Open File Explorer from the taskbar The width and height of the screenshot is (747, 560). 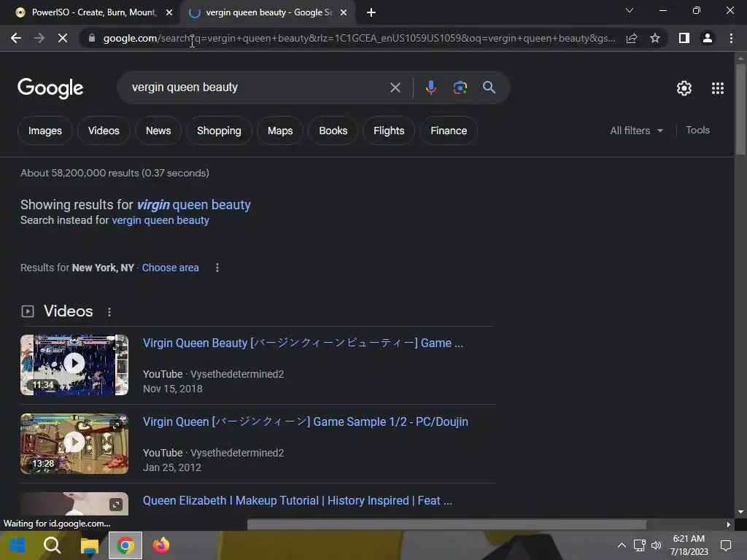click(x=89, y=545)
